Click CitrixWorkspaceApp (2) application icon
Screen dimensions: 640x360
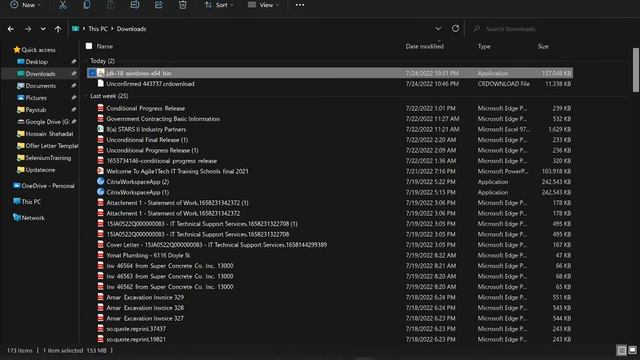pos(100,182)
